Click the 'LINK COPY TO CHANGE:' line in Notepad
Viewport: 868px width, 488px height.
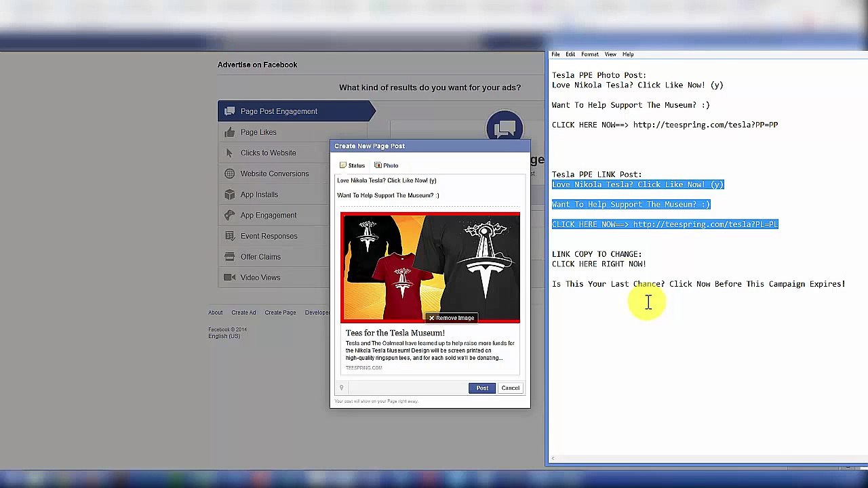tap(597, 254)
